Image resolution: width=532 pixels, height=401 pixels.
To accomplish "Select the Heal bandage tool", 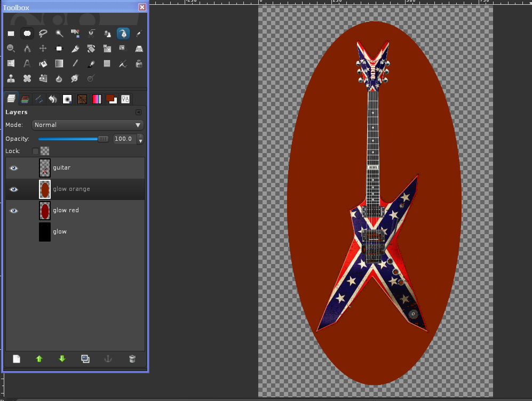I will coord(27,78).
